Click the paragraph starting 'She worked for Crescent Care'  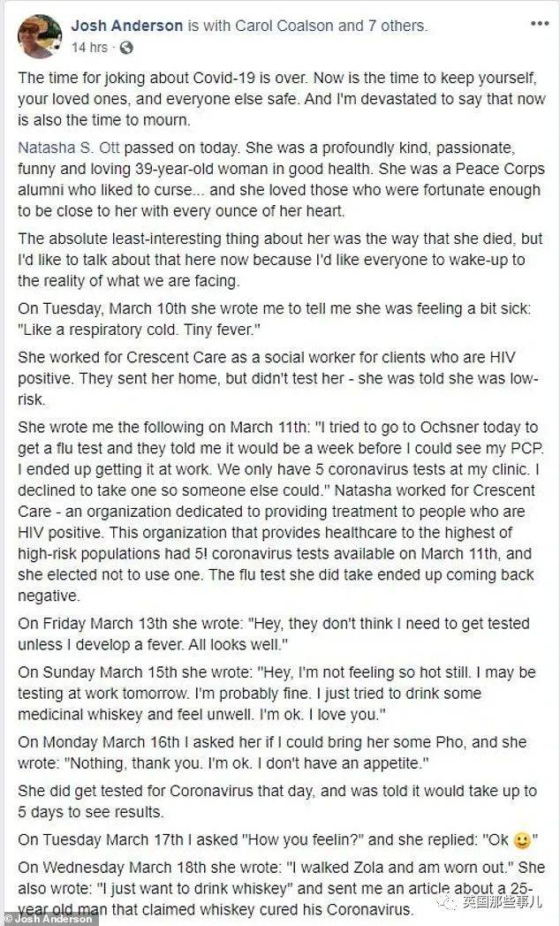coord(278,378)
